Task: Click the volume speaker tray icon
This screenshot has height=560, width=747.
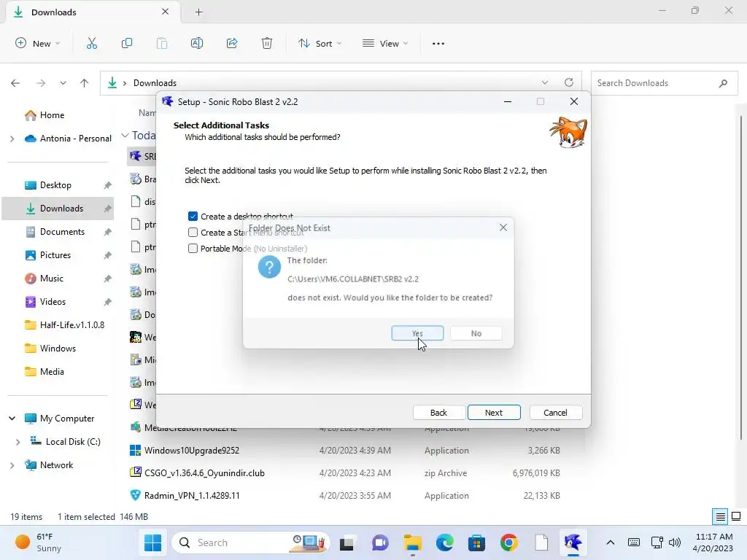Action: click(675, 542)
